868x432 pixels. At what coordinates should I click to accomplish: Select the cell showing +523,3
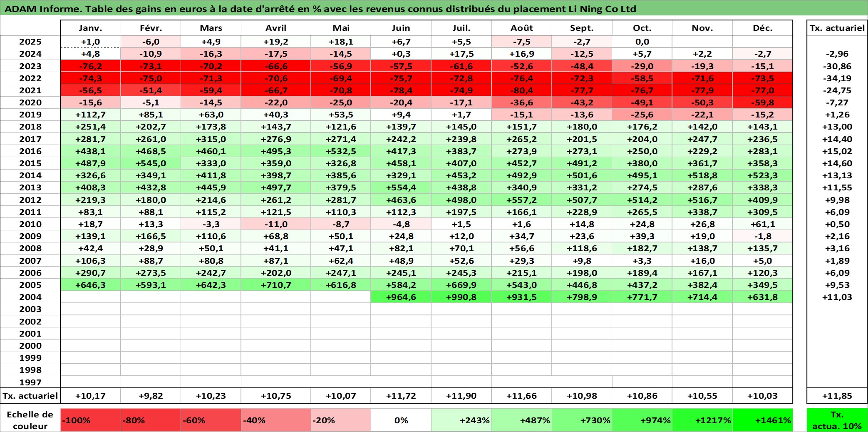(x=762, y=175)
